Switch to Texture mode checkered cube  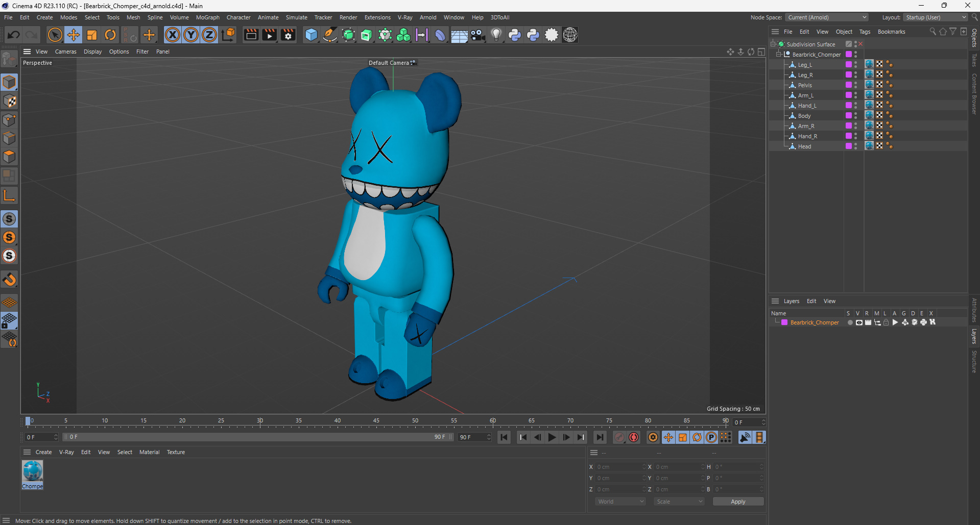[x=9, y=101]
